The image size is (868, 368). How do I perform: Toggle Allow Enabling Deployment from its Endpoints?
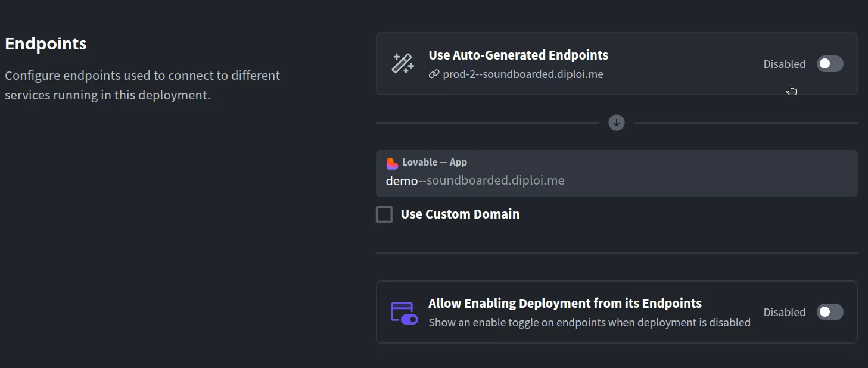coord(830,312)
